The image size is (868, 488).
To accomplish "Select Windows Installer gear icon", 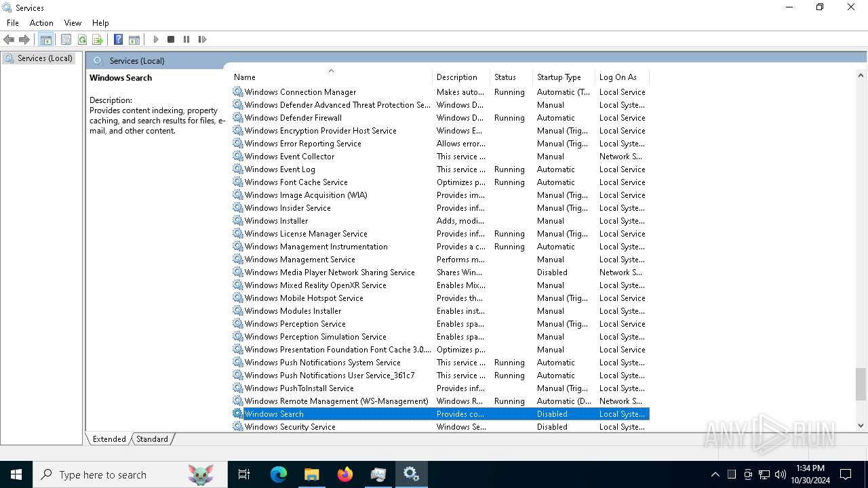I will coord(237,220).
